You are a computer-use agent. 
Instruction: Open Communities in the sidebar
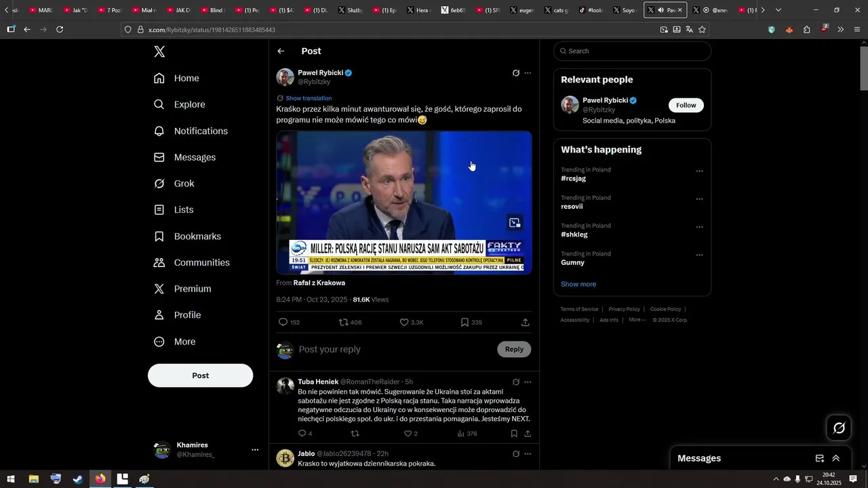click(192, 262)
